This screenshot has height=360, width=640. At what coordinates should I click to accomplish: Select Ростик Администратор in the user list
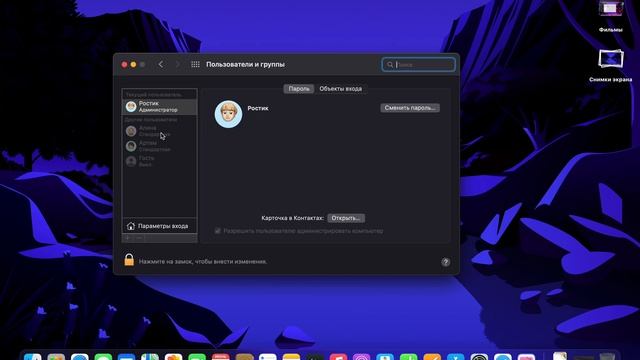pos(160,107)
